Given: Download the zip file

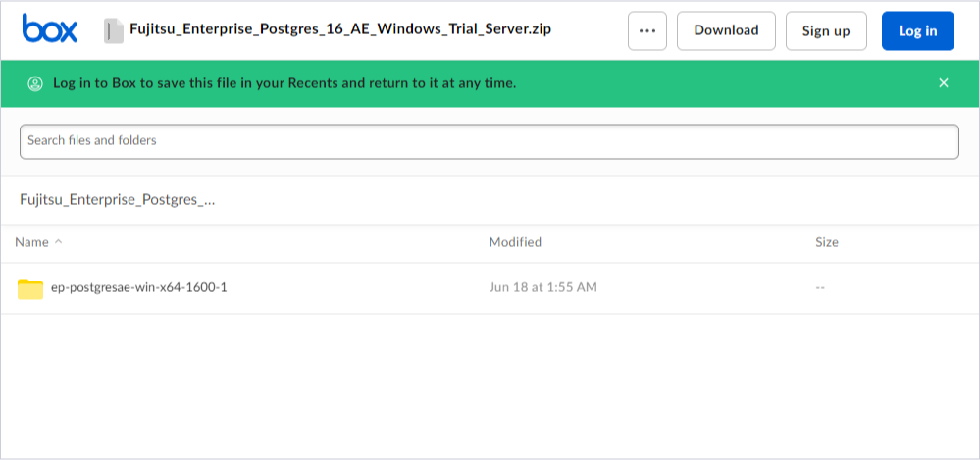Looking at the screenshot, I should pos(726,30).
